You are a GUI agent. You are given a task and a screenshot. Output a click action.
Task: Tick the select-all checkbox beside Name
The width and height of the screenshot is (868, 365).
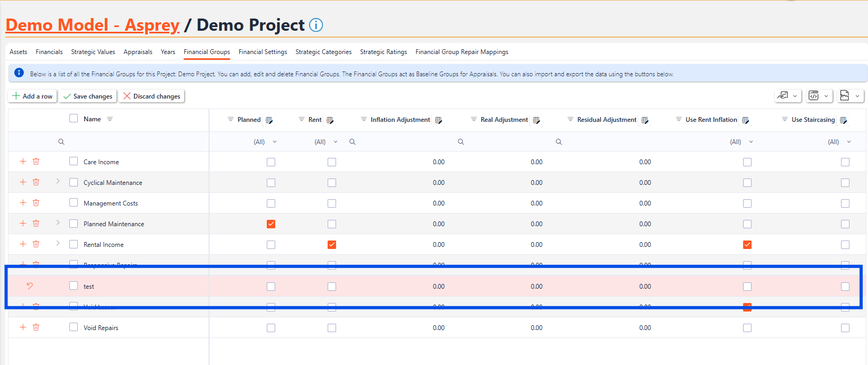(74, 119)
